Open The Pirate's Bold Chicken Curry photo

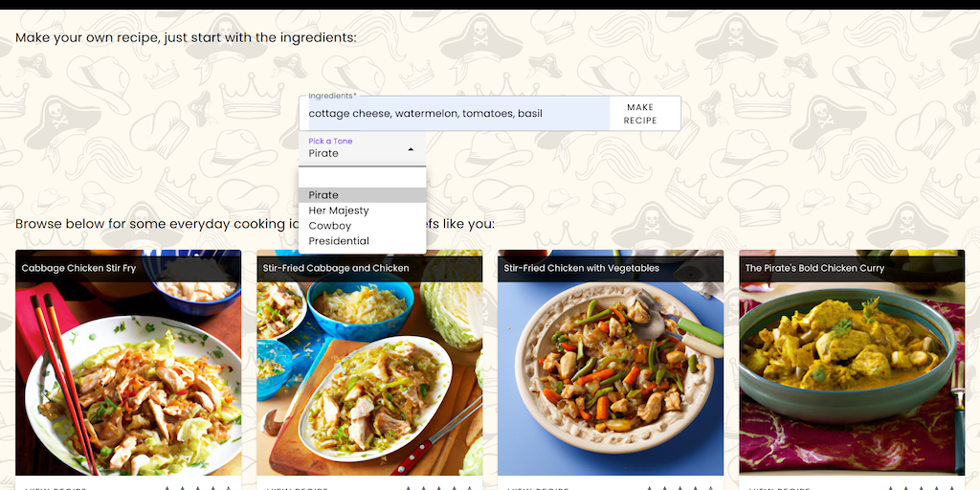coord(852,378)
